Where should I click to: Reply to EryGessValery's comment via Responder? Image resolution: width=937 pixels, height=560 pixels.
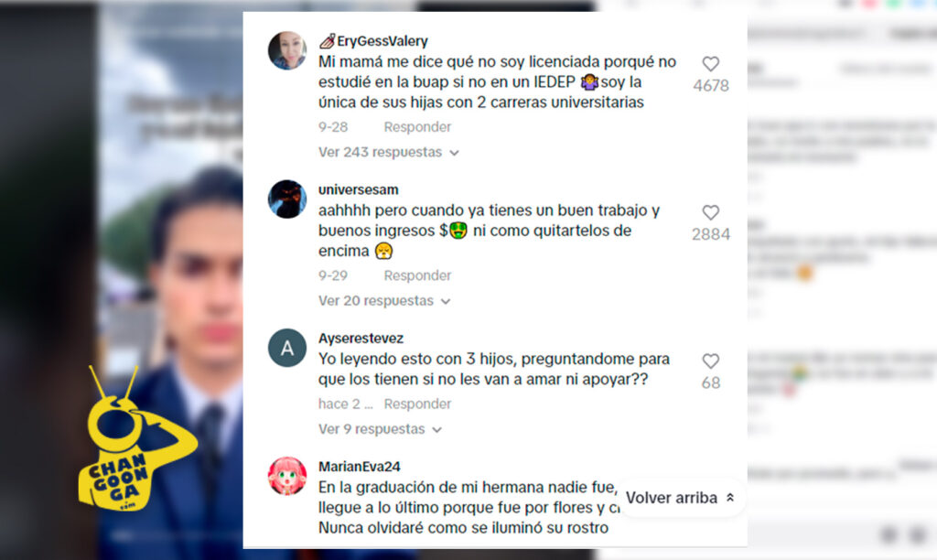coord(417,126)
